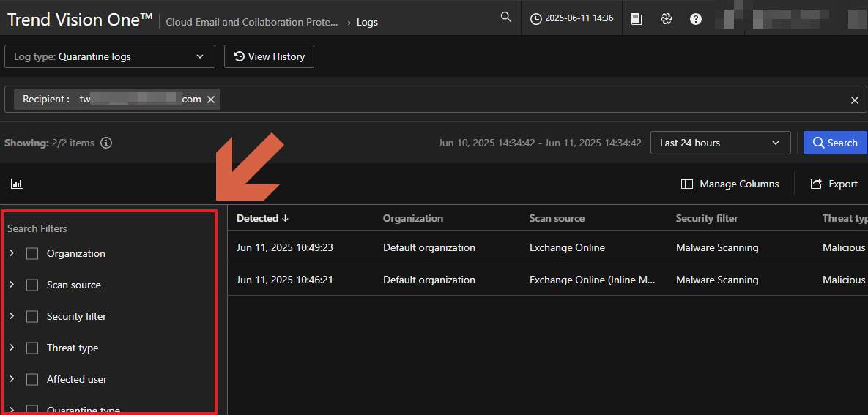The width and height of the screenshot is (868, 415).
Task: Click the search magnifier icon in header
Action: pos(505,18)
